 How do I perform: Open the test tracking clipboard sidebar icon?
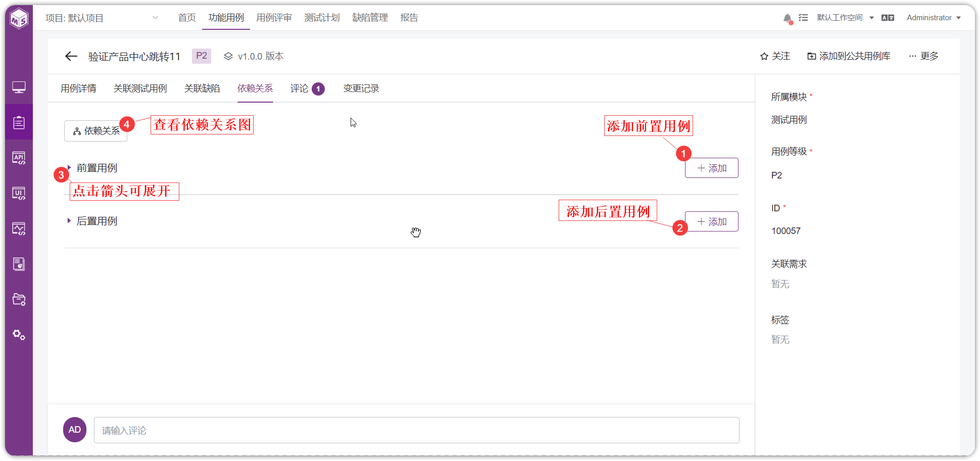click(x=19, y=122)
